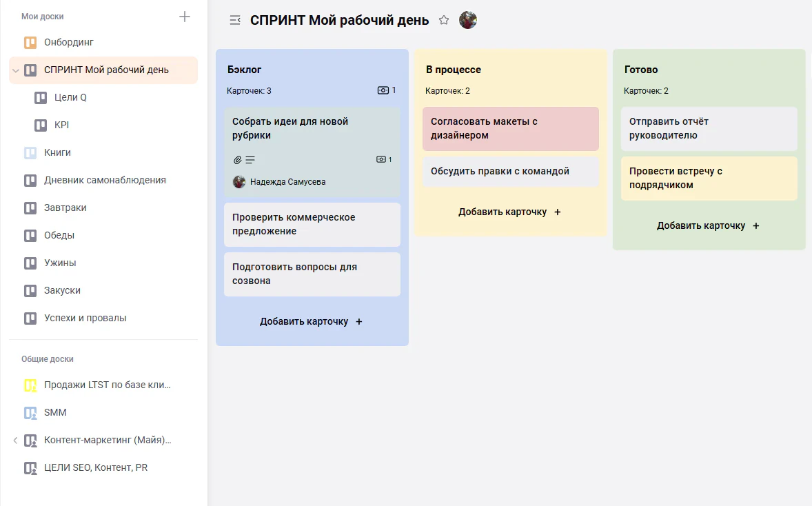This screenshot has width=812, height=506.
Task: Click Надежда Самусева avatar on the card
Action: click(x=238, y=182)
